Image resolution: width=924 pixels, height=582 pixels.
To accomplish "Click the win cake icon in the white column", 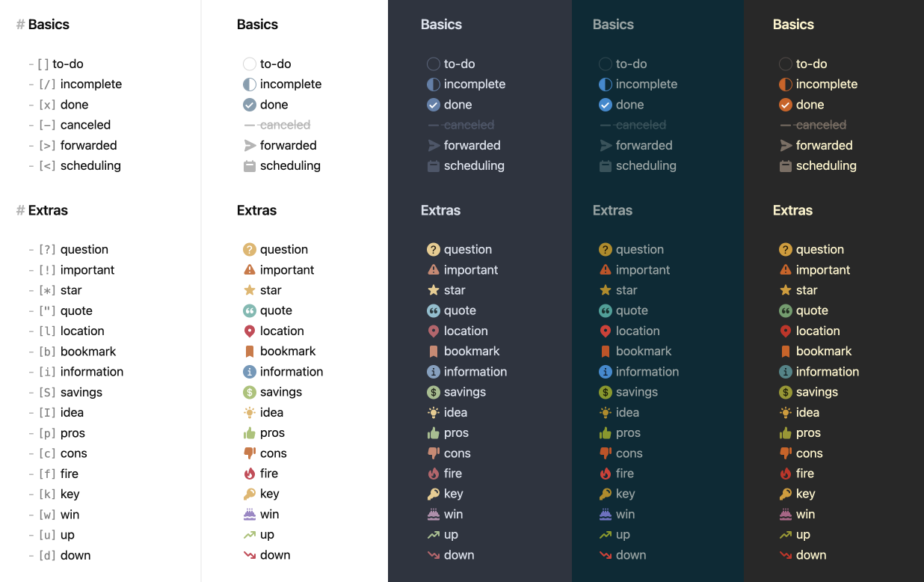I will pos(250,515).
